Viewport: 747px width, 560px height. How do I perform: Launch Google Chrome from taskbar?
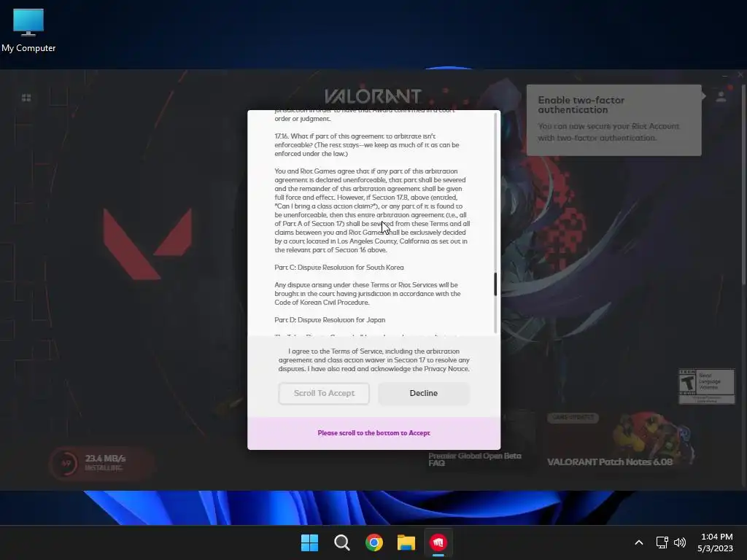(374, 542)
